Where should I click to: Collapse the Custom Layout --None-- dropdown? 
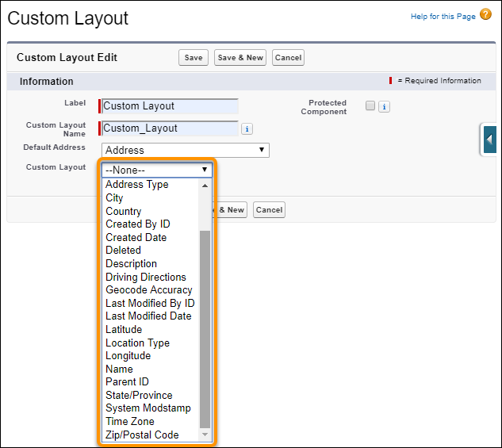pos(157,170)
